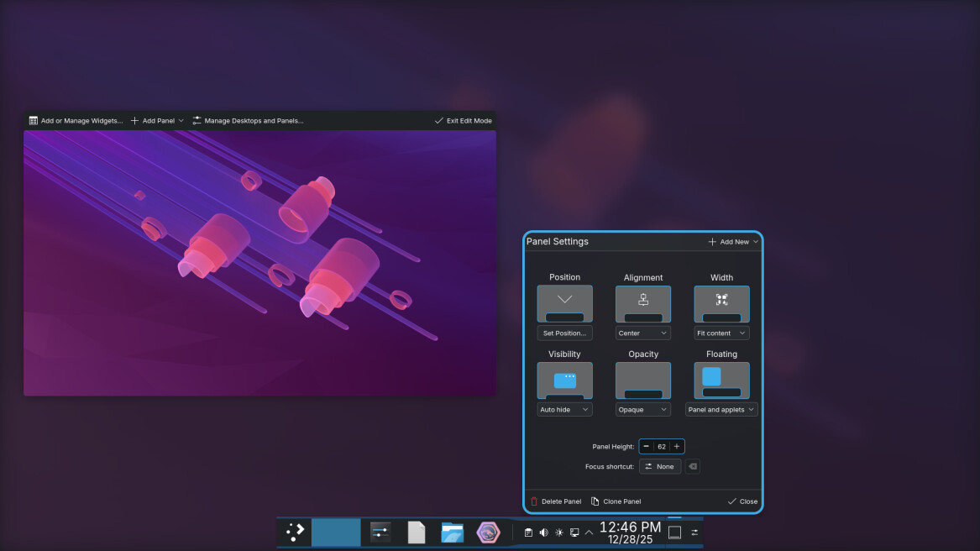Expand the Alignment dropdown set to Center
The height and width of the screenshot is (551, 980).
pos(642,333)
